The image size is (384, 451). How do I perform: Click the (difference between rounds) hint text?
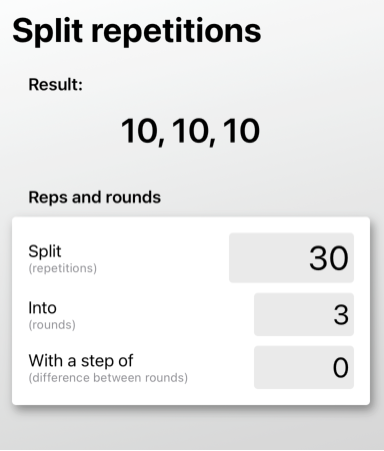pos(108,378)
